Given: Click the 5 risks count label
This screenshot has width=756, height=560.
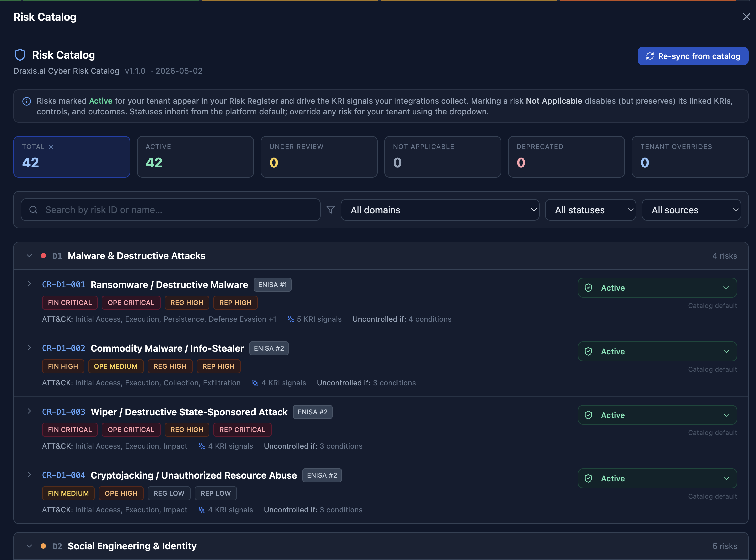Looking at the screenshot, I should coord(725,546).
